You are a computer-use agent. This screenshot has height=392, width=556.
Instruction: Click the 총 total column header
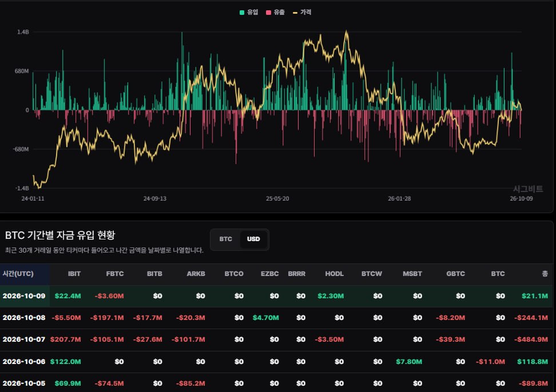click(545, 274)
